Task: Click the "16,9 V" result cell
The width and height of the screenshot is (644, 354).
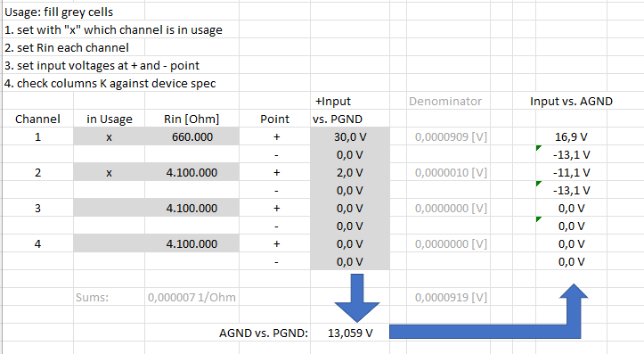Action: click(571, 137)
